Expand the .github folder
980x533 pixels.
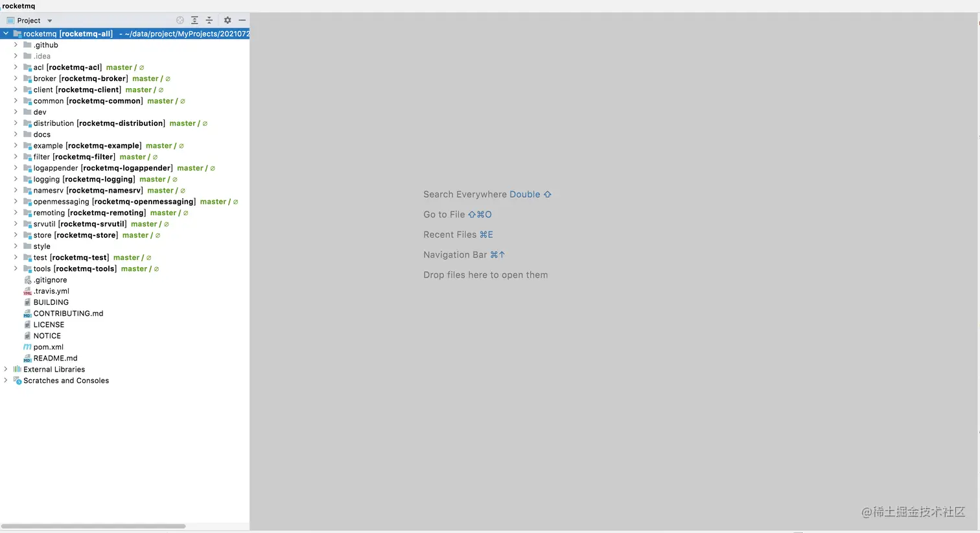[x=16, y=45]
